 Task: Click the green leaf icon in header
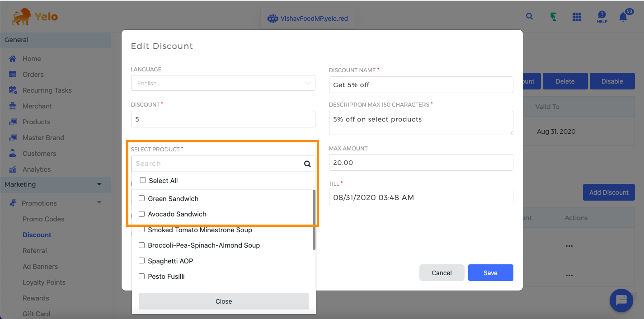[553, 17]
